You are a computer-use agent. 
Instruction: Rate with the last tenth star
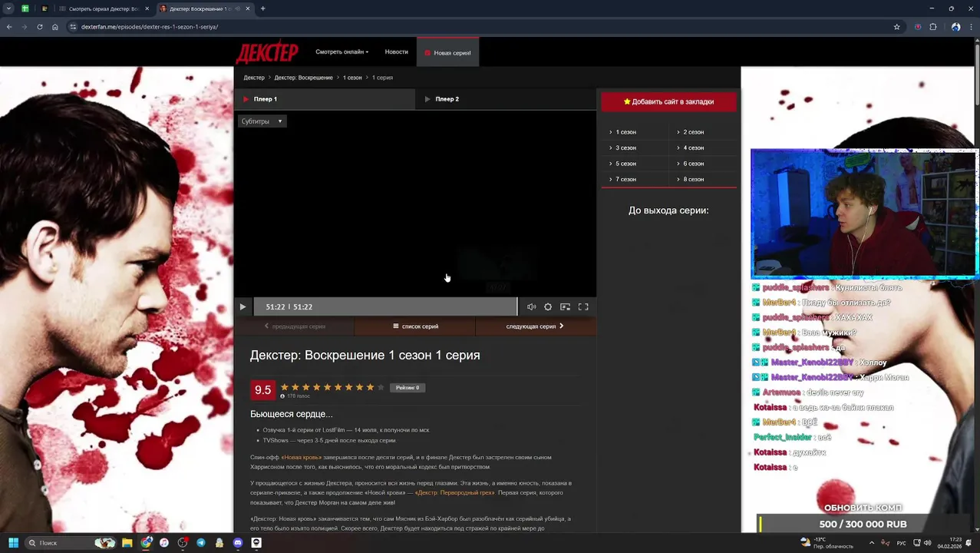pos(381,387)
